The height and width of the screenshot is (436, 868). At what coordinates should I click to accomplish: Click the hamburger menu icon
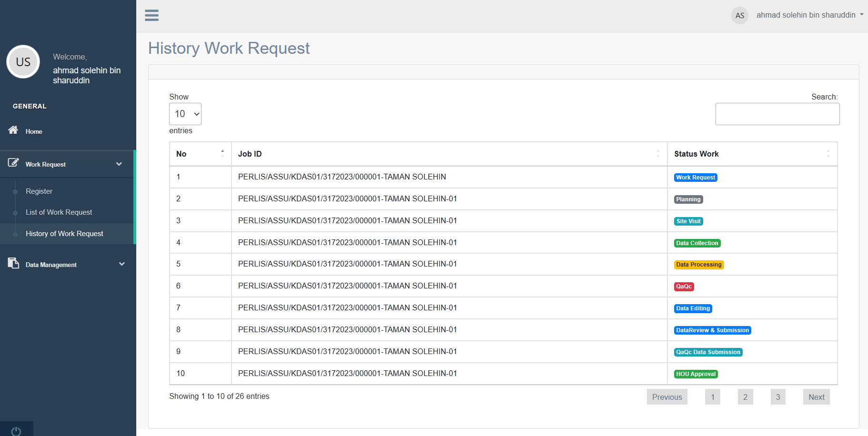[x=151, y=15]
